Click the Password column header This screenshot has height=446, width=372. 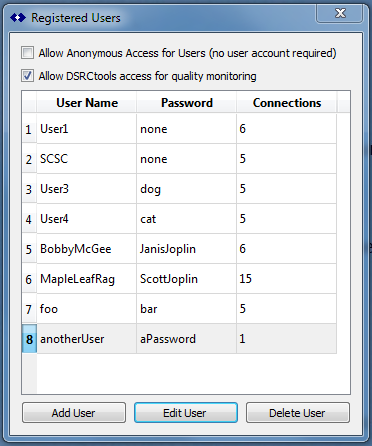pyautogui.click(x=187, y=103)
